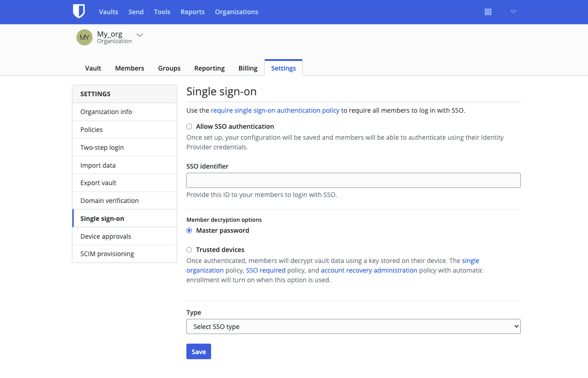Click the Save button
Screen dimensions: 588x378
pyautogui.click(x=199, y=351)
